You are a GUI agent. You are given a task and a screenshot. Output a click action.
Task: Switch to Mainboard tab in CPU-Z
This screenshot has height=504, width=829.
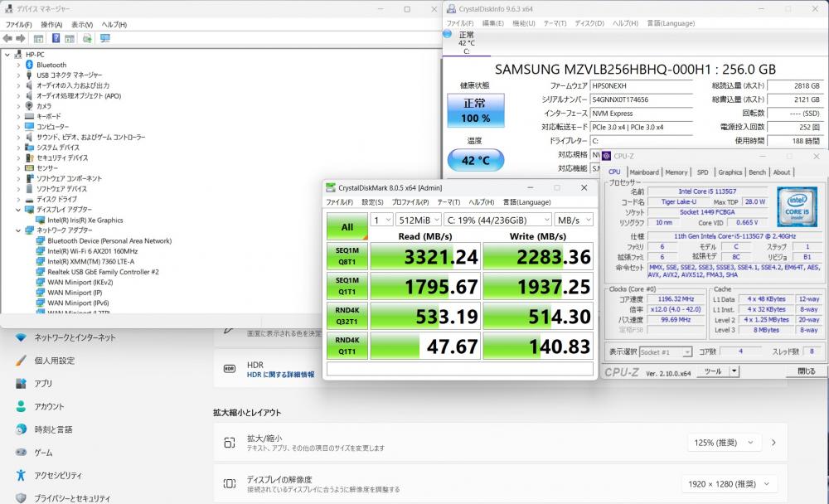click(643, 172)
